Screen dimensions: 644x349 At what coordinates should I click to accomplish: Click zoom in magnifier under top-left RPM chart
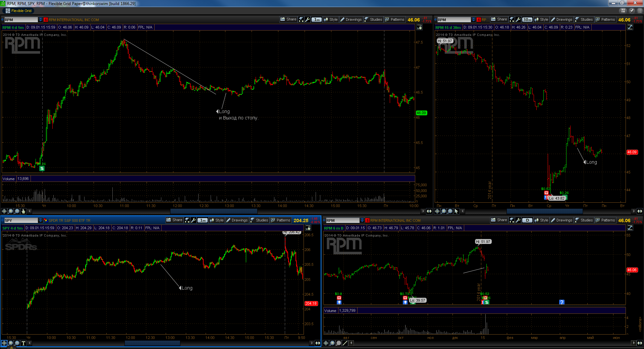tap(10, 211)
